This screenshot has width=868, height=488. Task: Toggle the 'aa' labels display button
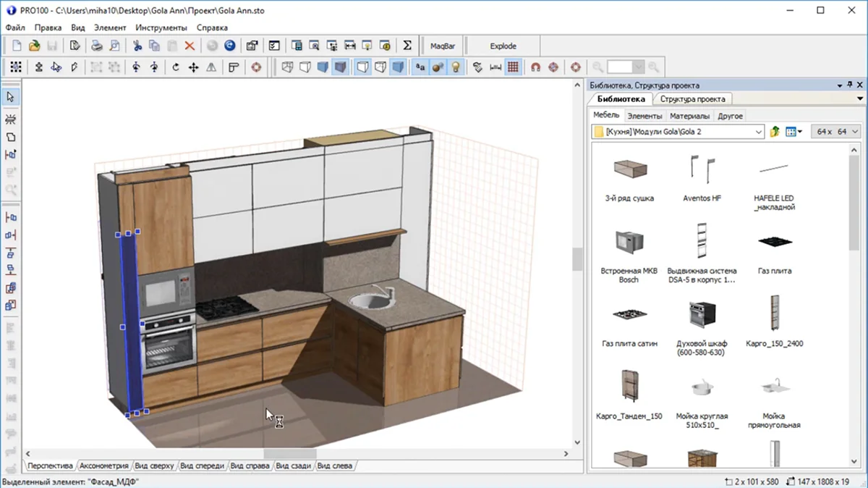click(420, 67)
